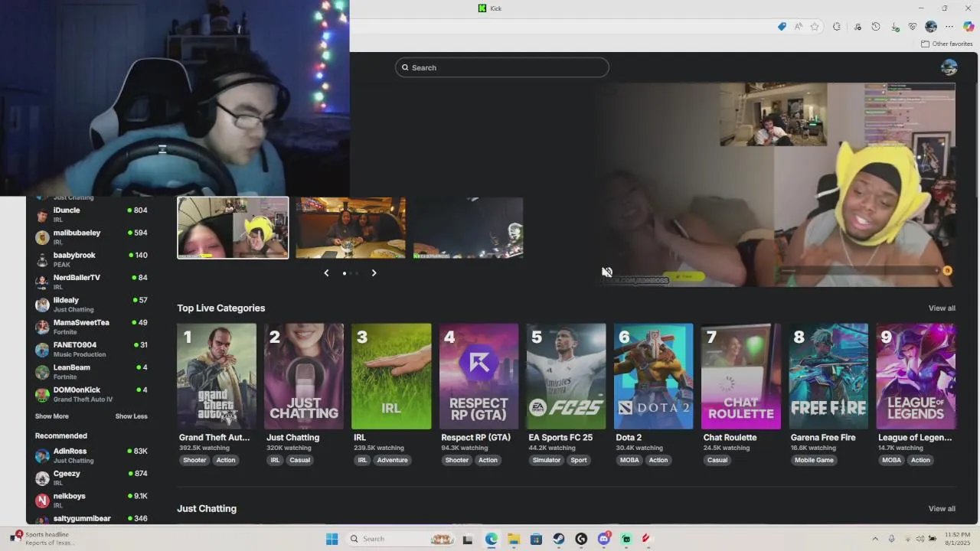980x551 pixels.
Task: Add page to favorites with star icon
Action: (x=815, y=26)
